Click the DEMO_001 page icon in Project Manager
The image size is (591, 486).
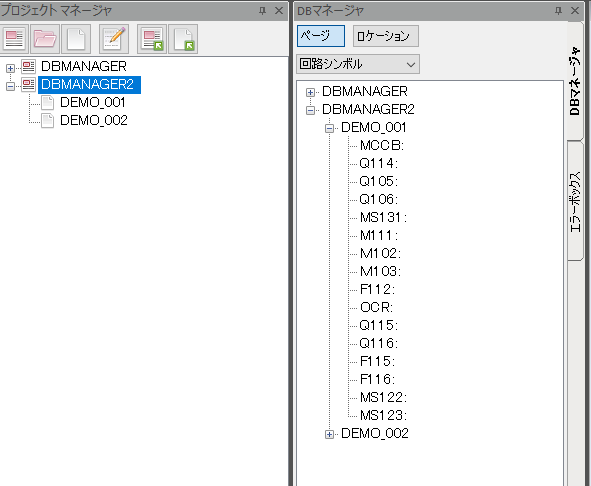[47, 103]
